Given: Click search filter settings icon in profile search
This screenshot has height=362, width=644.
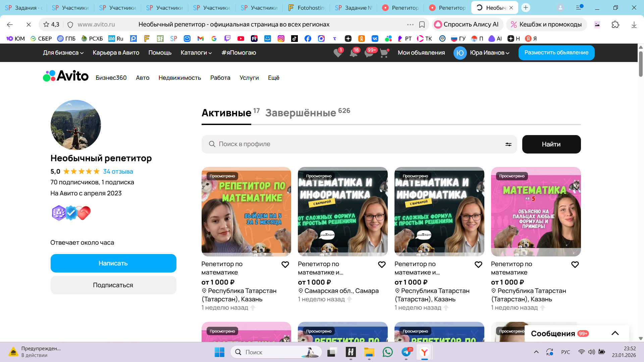Looking at the screenshot, I should click(x=508, y=144).
